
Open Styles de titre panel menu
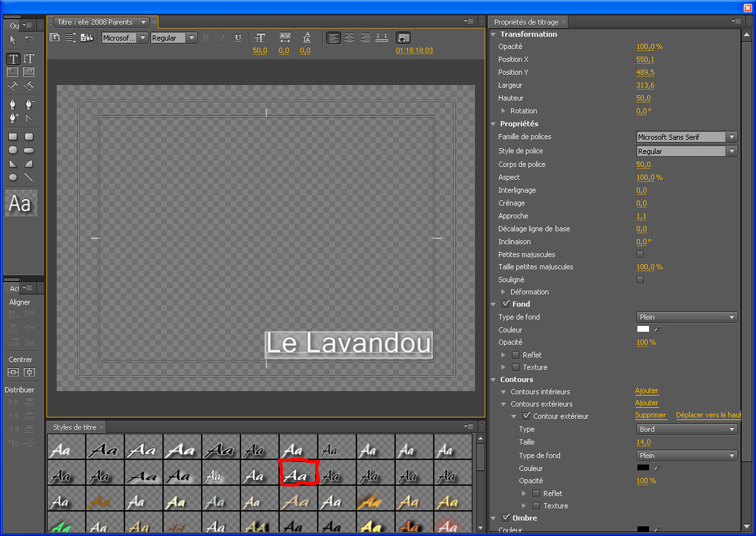[468, 426]
